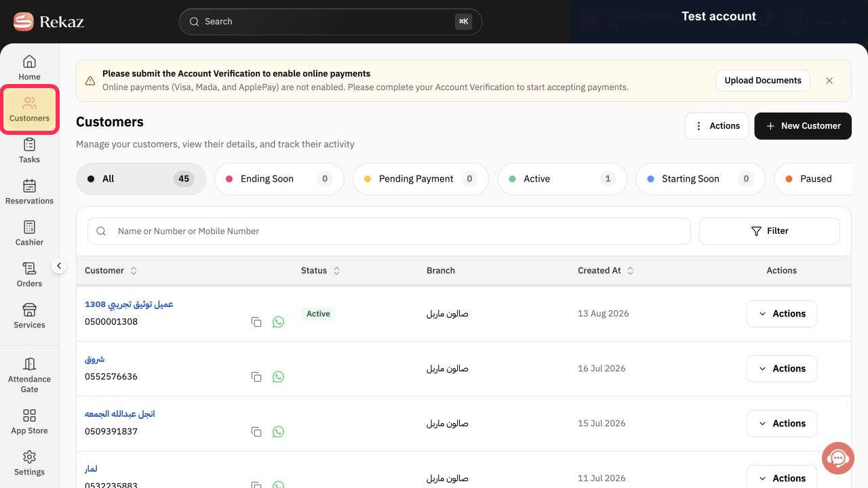
Task: Open Actions dropdown for شروق customer
Action: 781,369
